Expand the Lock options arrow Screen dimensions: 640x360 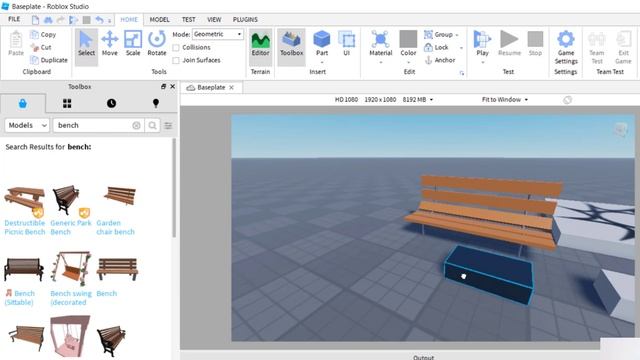coord(461,48)
